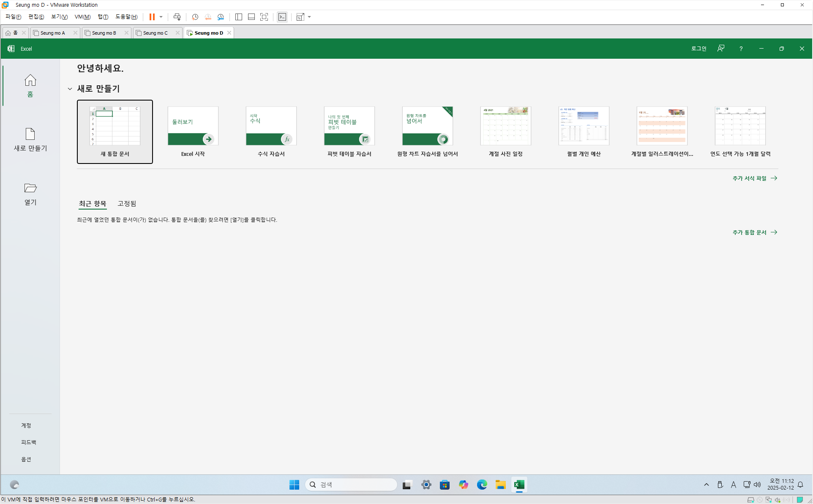Viewport: 813px width, 504px height.
Task: Open the VMware console view icon
Action: (x=282, y=17)
